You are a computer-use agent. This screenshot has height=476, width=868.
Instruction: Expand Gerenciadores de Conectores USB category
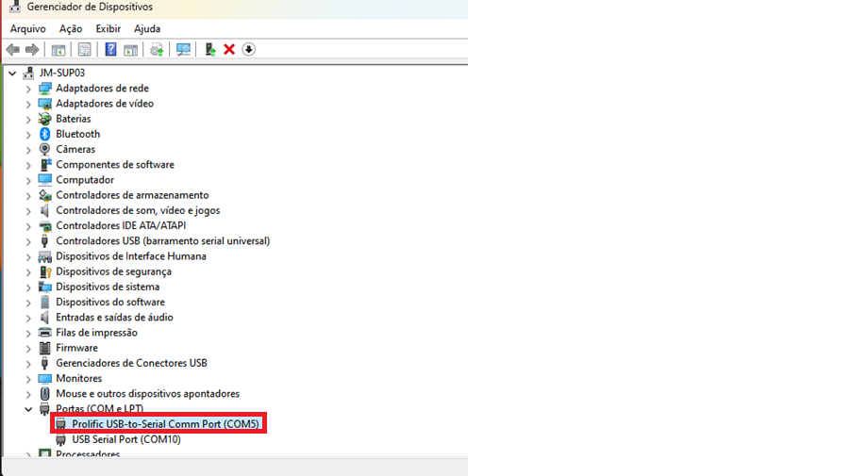28,363
